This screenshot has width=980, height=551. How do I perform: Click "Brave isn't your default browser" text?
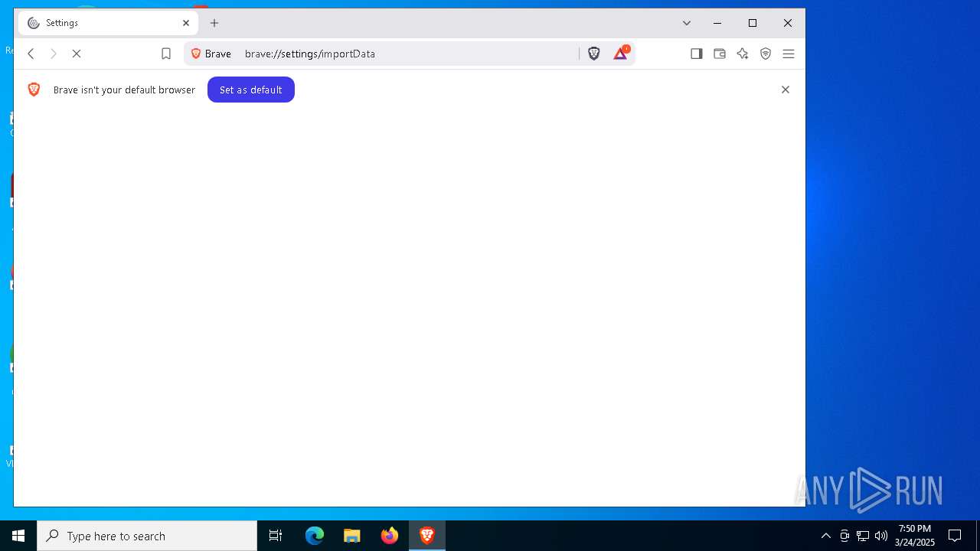coord(124,90)
